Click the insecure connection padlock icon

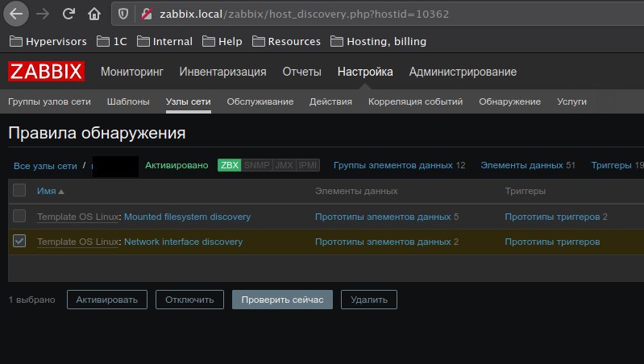[x=147, y=14]
